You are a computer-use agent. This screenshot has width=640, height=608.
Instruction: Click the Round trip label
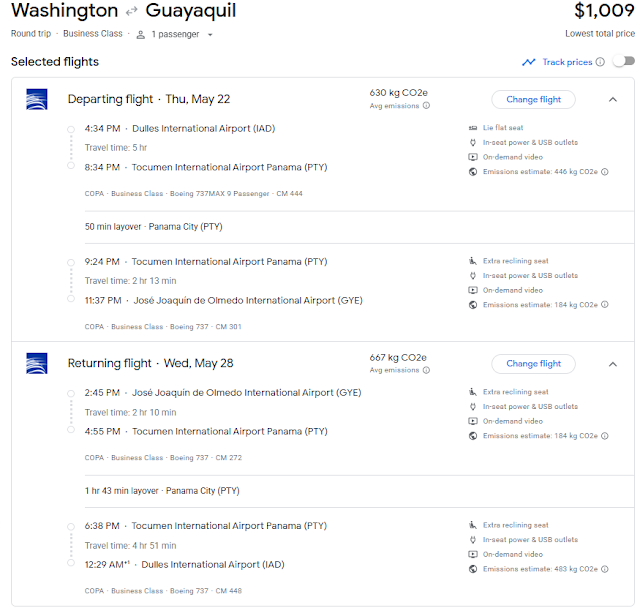31,33
